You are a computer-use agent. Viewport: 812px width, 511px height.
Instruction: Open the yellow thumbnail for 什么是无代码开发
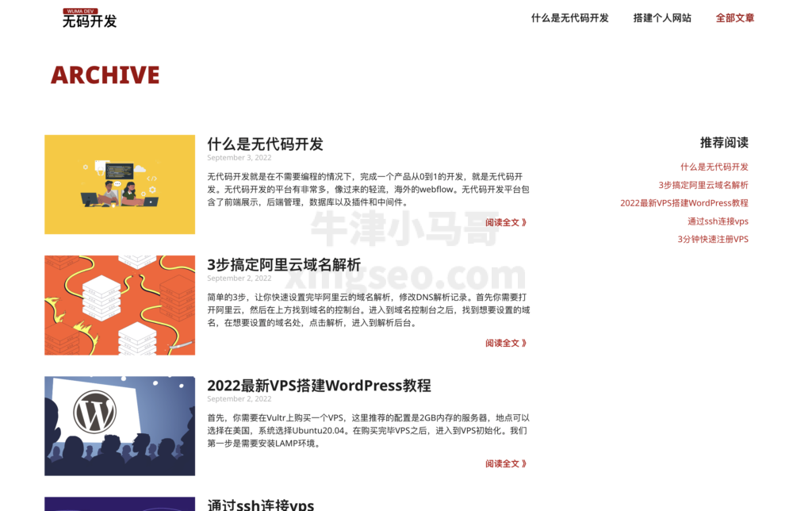pos(120,185)
